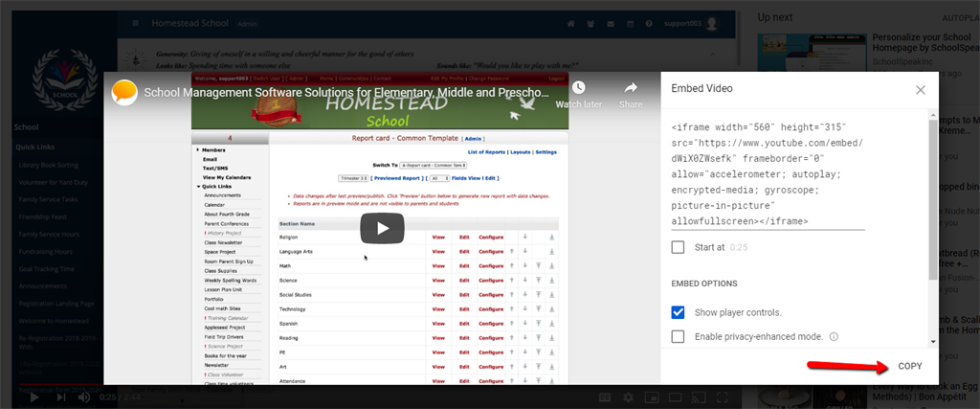Click the fullscreen icon
Screen dimensions: 980x409
point(722,398)
